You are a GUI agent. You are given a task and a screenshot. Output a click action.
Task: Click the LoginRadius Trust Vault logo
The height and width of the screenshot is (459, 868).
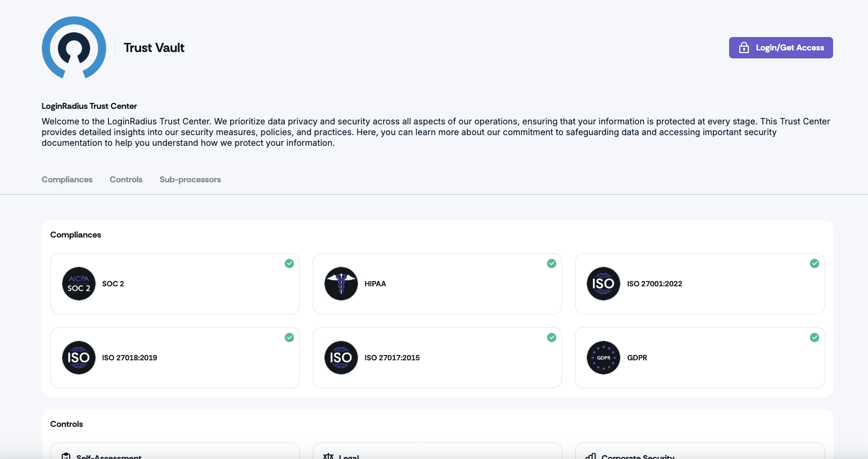click(x=74, y=48)
